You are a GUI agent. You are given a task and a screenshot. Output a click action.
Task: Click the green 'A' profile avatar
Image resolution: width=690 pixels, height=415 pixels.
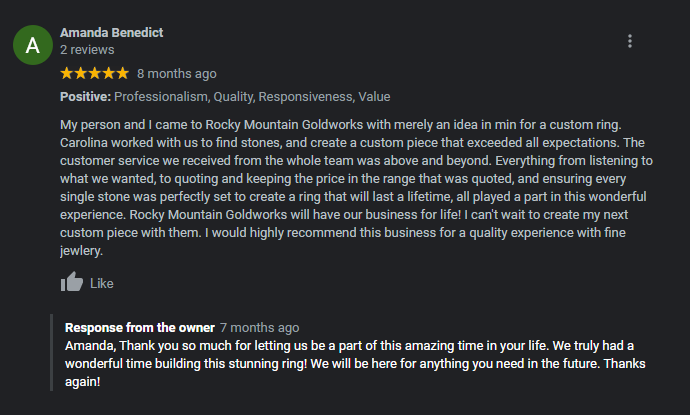33,45
